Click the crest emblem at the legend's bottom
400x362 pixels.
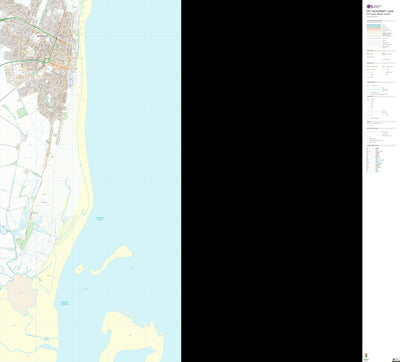366,355
